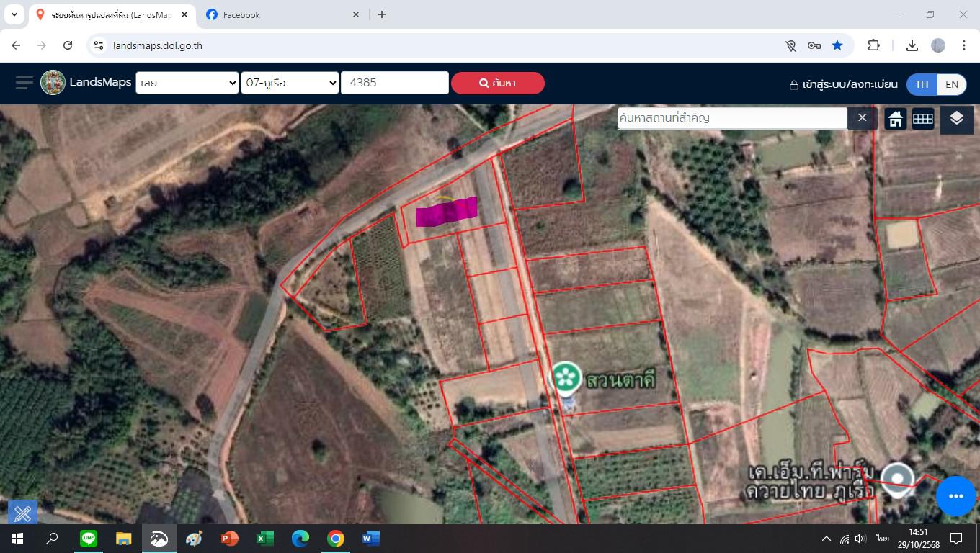Click the red ค้นหา search button
The height and width of the screenshot is (553, 980).
pos(497,83)
